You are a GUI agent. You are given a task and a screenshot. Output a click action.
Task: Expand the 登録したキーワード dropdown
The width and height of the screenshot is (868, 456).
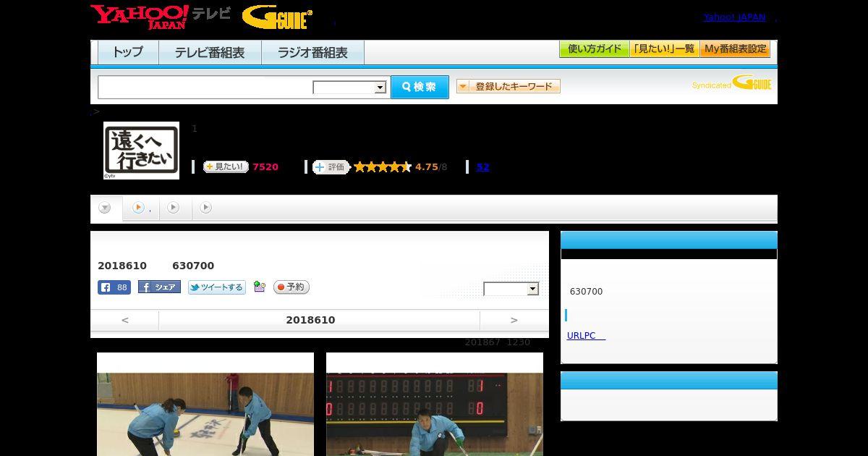[509, 86]
